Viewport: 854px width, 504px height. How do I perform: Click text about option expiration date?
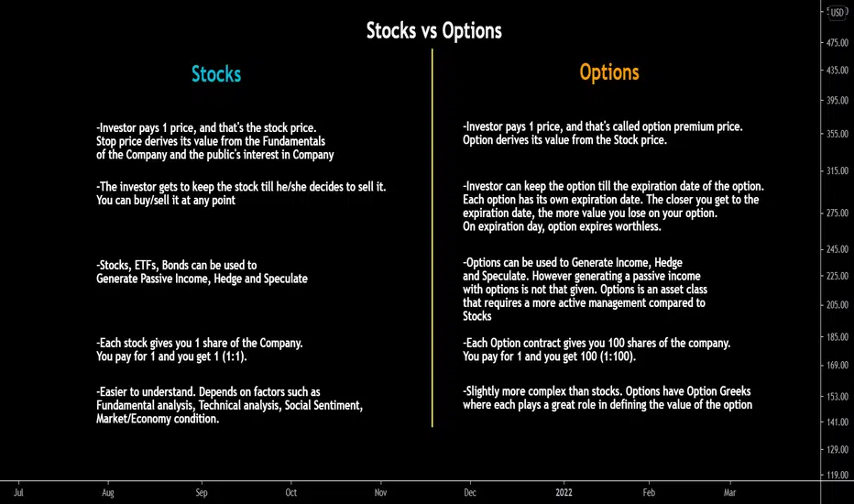pyautogui.click(x=613, y=206)
